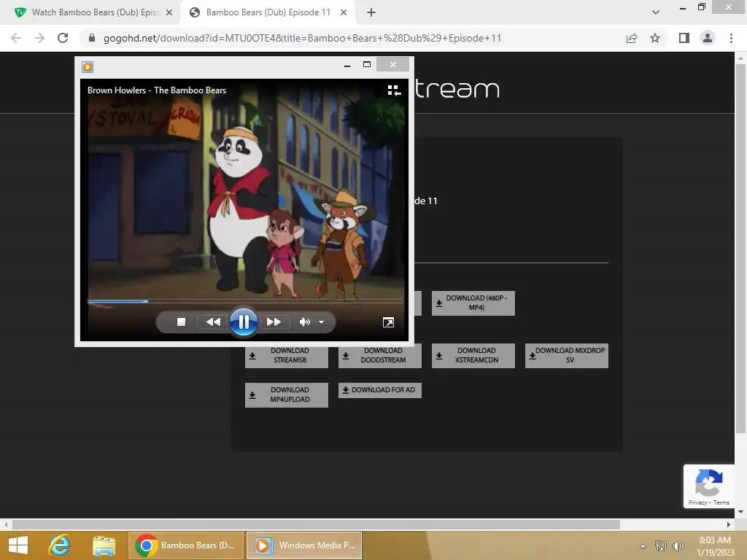
Task: Reload the gogohd page
Action: 63,38
